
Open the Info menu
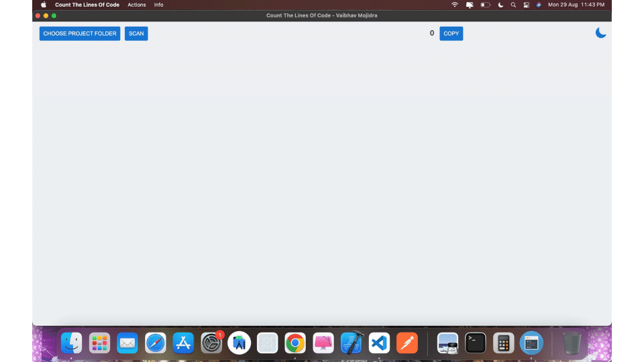pos(158,5)
